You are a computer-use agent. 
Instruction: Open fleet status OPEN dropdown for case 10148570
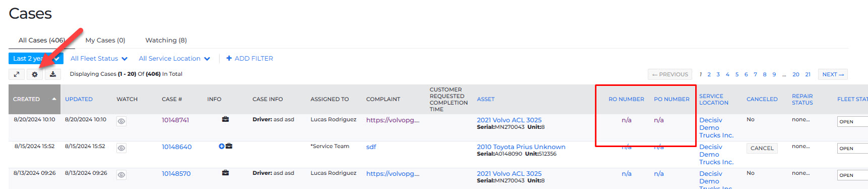[853, 175]
